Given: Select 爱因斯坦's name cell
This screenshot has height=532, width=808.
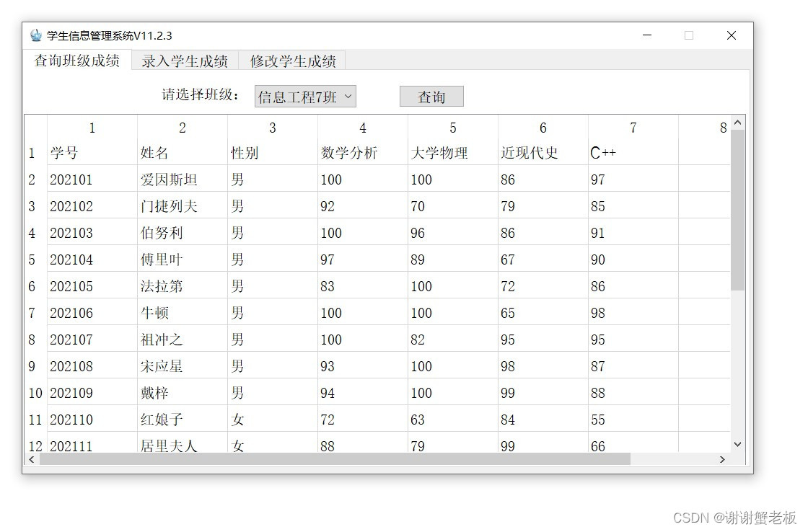Looking at the screenshot, I should pos(182,179).
